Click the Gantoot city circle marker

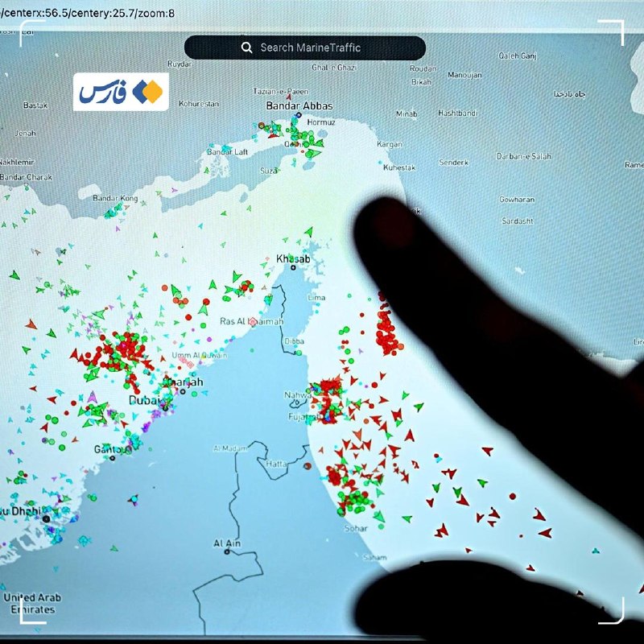112,458
